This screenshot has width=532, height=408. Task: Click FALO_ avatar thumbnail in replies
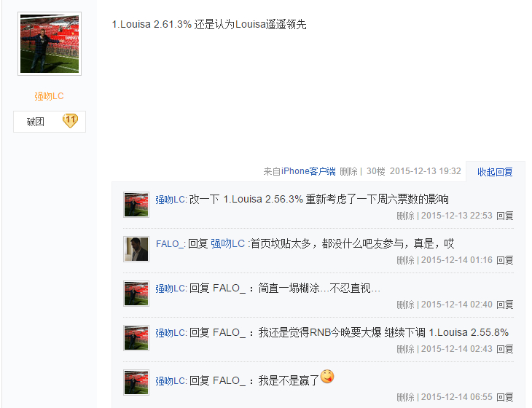[136, 249]
